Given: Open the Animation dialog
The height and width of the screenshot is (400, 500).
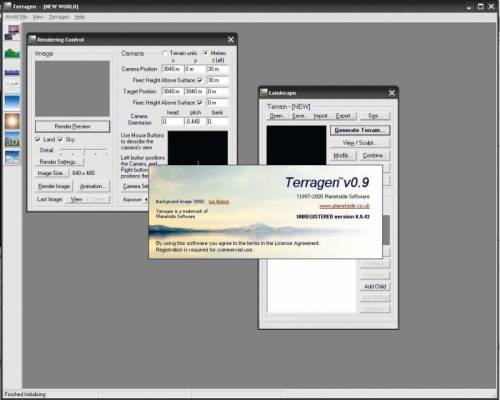Looking at the screenshot, I should (93, 186).
